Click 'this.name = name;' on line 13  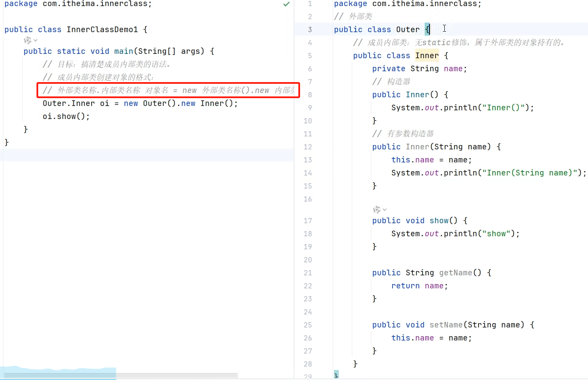[x=431, y=160]
